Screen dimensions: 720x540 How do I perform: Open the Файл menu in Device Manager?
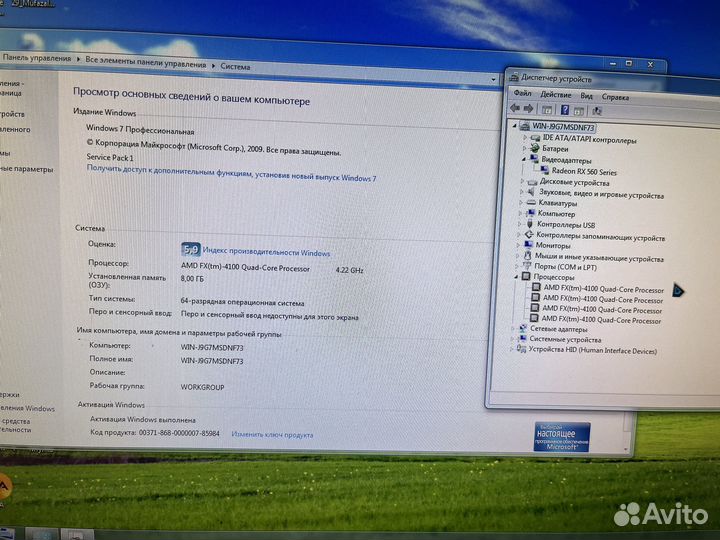[521, 96]
